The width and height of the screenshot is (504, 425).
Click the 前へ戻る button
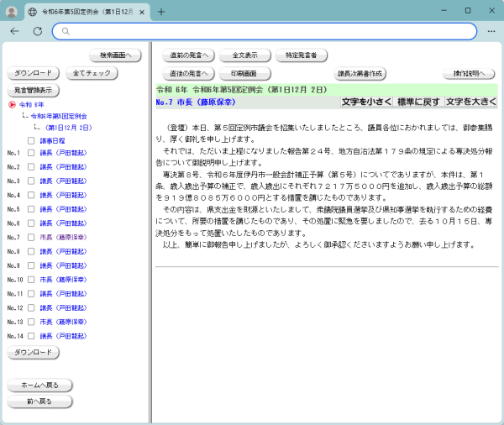(39, 401)
